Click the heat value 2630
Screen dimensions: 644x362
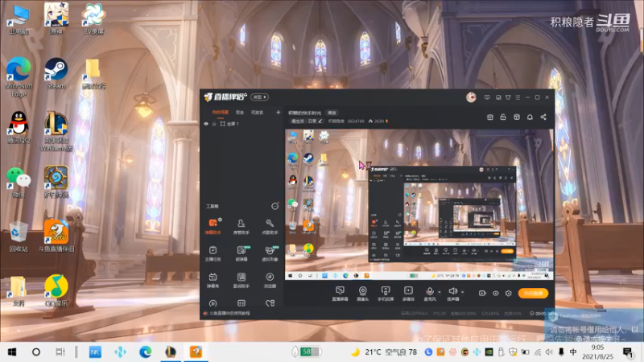378,121
